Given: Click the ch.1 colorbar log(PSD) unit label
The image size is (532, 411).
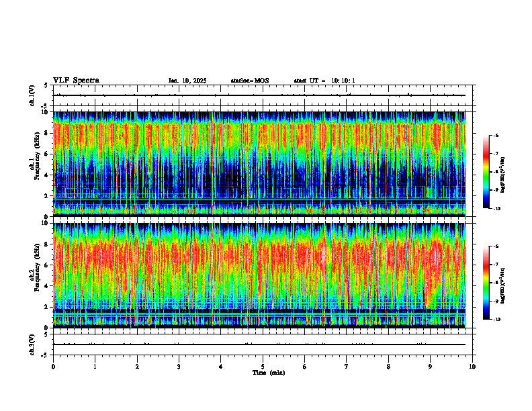Looking at the screenshot, I should pyautogui.click(x=503, y=175).
